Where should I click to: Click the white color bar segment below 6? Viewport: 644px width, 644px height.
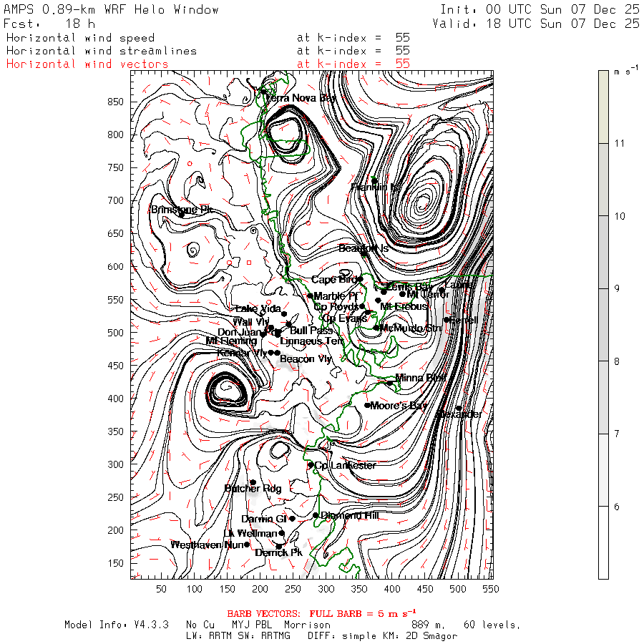603,542
